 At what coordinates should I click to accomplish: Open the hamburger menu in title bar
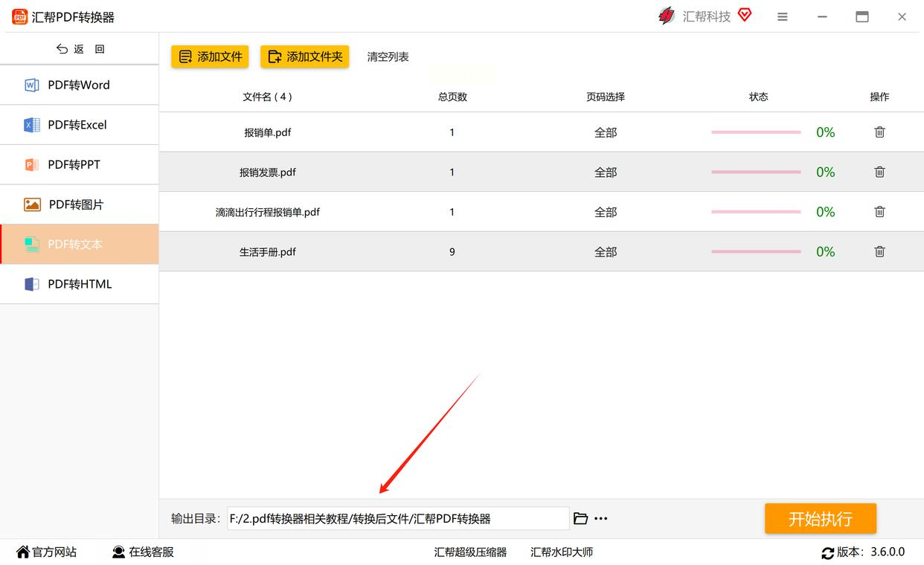tap(782, 16)
